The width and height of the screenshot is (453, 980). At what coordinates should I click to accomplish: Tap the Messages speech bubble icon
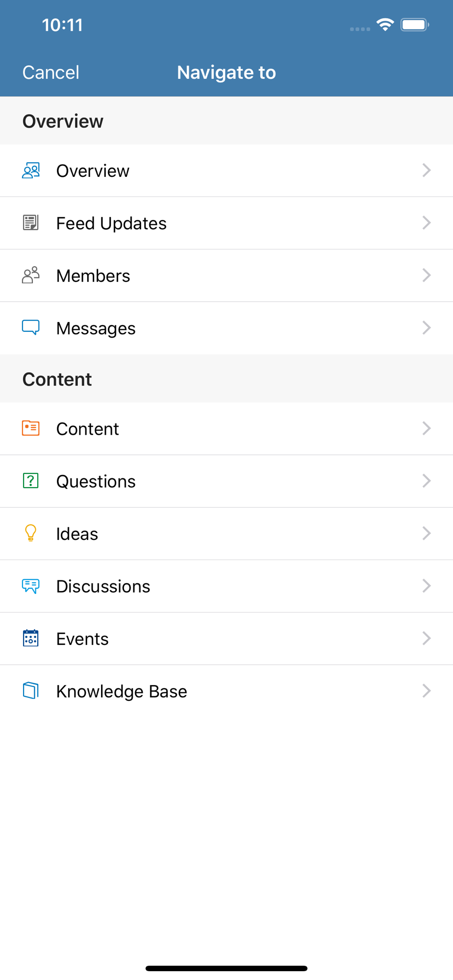pos(30,327)
